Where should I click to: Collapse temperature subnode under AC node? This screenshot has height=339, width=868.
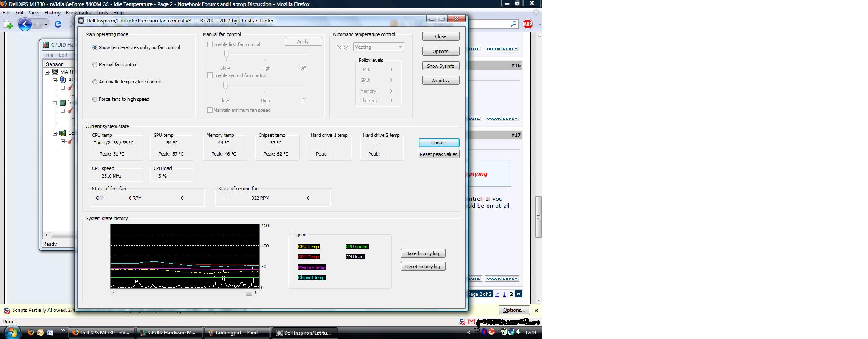pos(63,88)
